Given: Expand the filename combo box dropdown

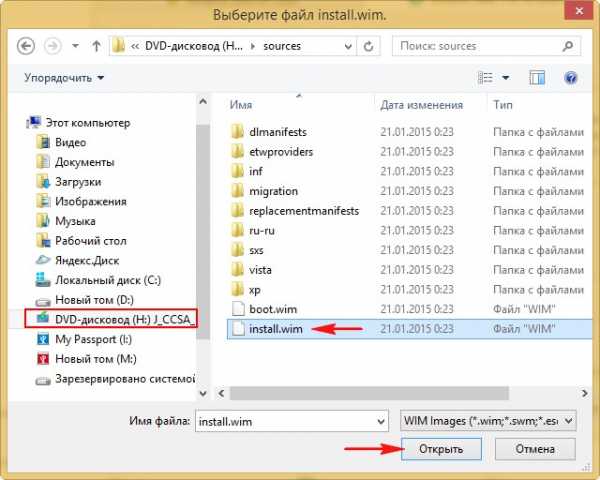Looking at the screenshot, I should click(x=381, y=421).
